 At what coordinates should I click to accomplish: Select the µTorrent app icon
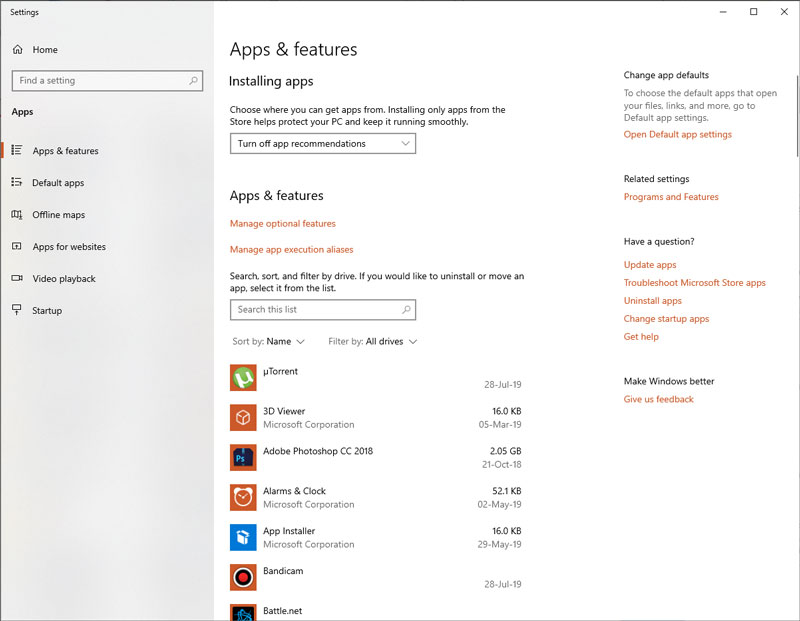243,378
